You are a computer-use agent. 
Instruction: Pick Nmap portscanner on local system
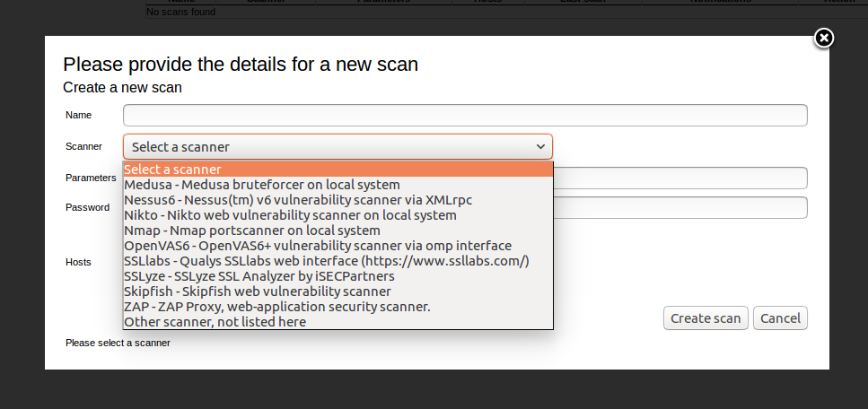(x=338, y=230)
